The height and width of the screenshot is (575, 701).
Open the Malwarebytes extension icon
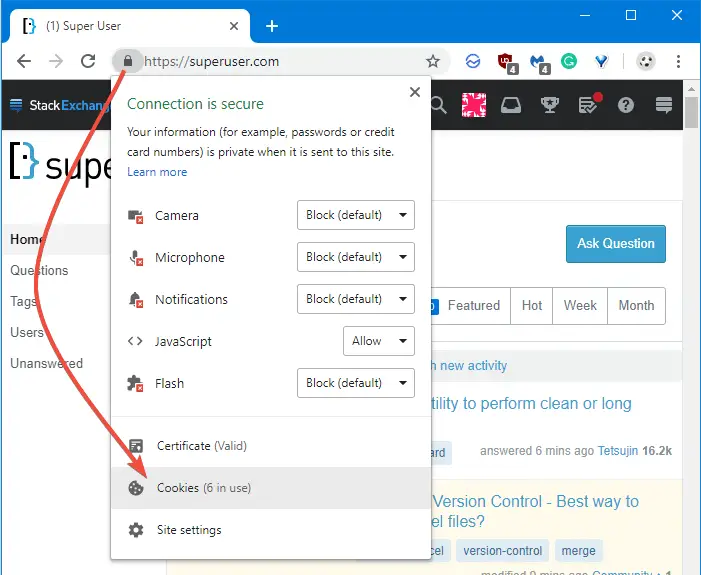(x=539, y=63)
